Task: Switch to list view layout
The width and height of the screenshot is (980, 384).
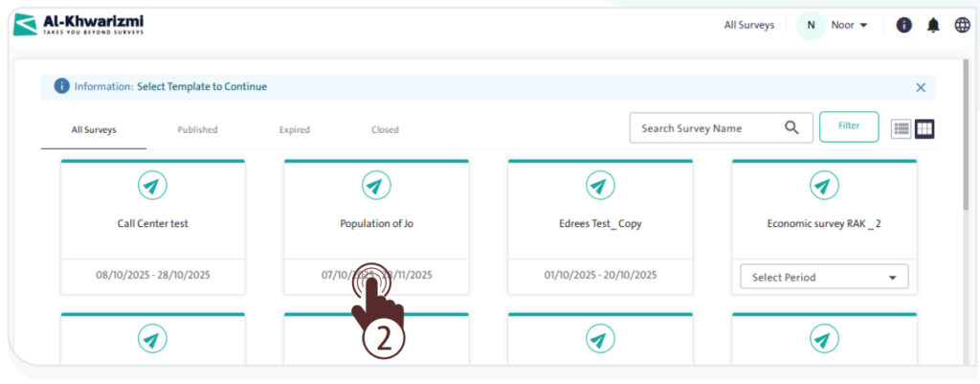Action: pyautogui.click(x=901, y=128)
